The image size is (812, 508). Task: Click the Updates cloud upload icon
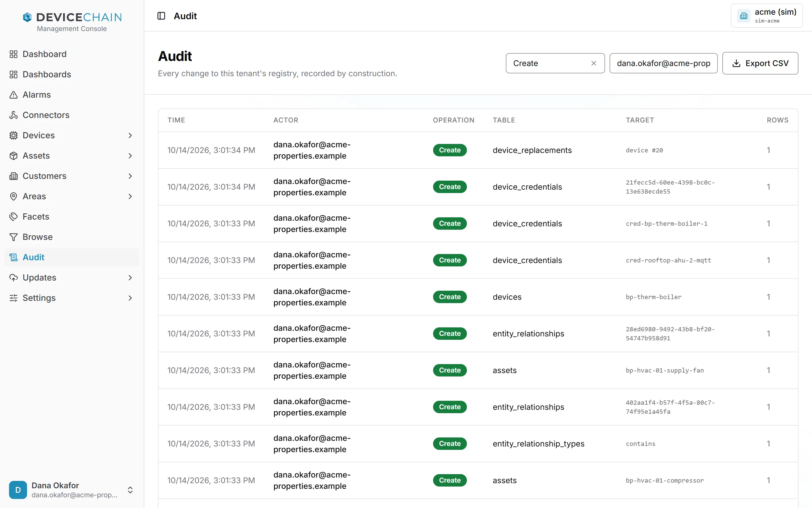tap(14, 277)
